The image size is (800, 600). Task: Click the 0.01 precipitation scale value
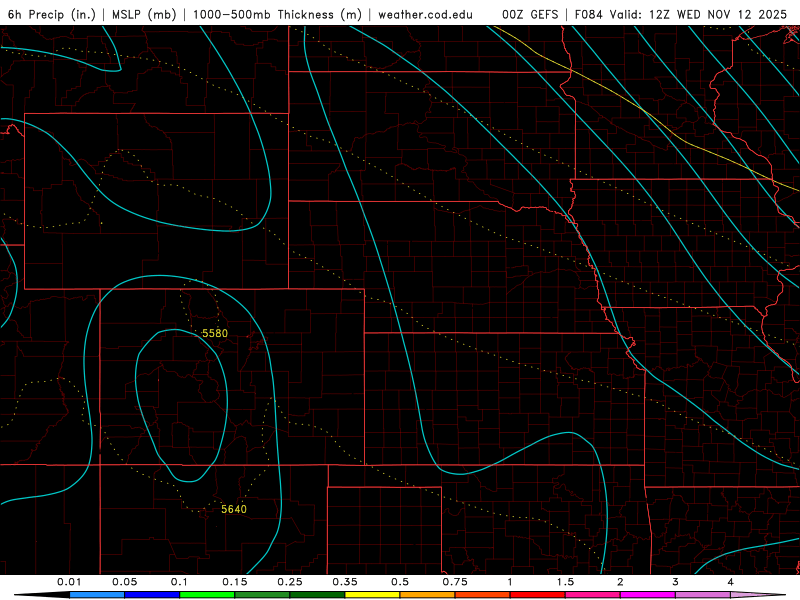pos(69,582)
